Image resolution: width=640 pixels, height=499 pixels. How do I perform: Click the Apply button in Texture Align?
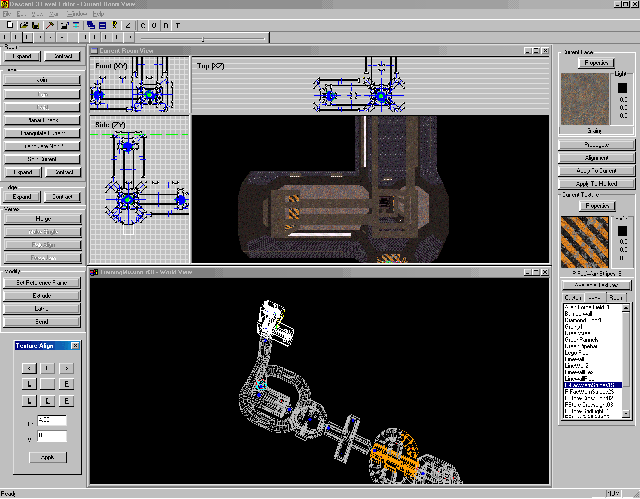[48, 457]
